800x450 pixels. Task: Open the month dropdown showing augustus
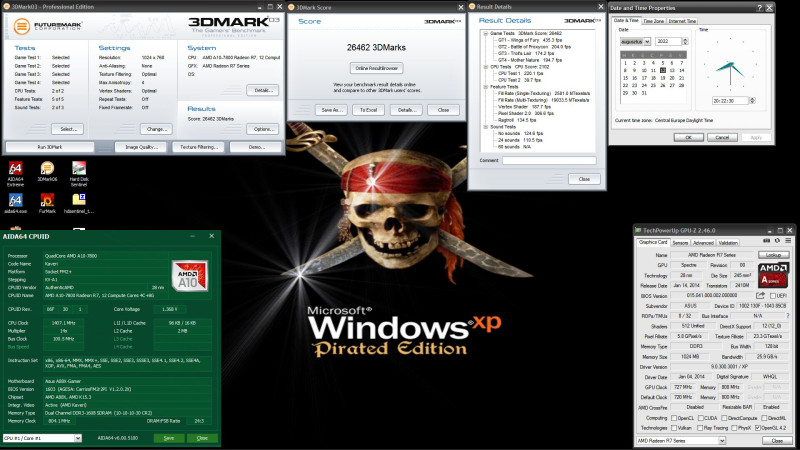tap(636, 41)
